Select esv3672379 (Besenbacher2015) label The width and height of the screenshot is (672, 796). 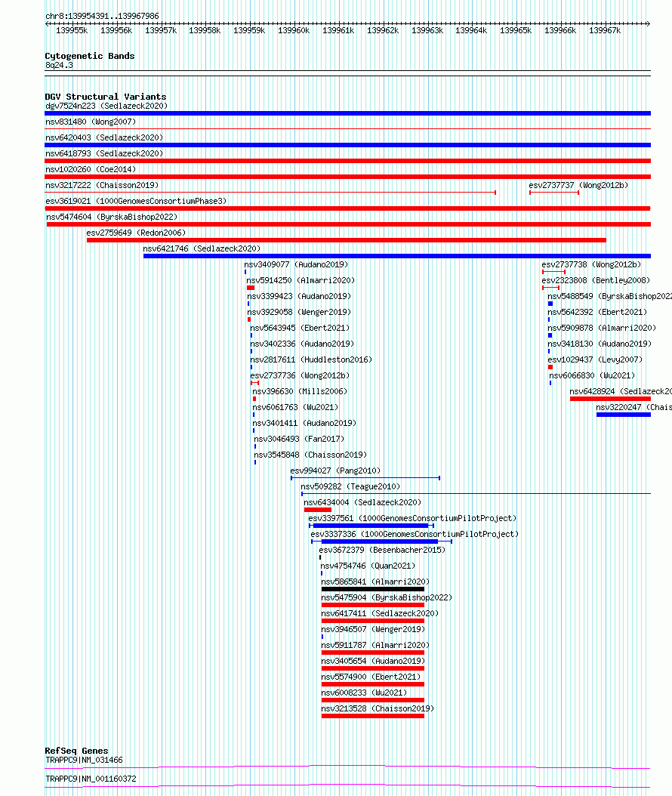pos(382,551)
